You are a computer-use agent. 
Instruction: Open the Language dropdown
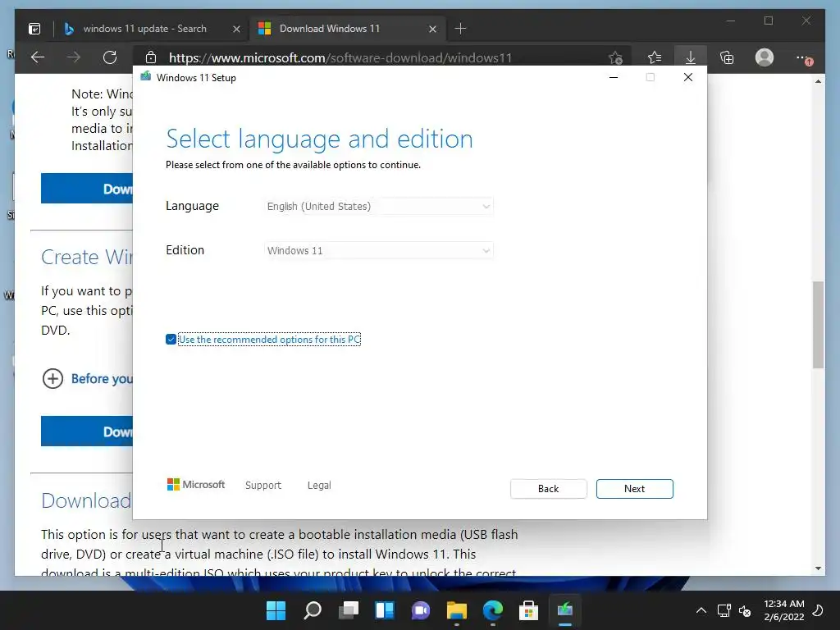point(379,206)
